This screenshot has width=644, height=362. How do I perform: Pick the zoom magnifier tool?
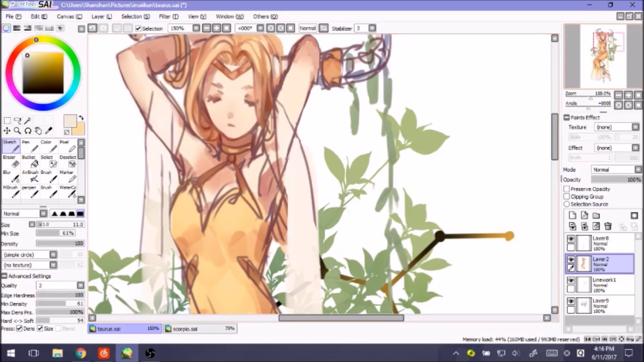(x=18, y=131)
